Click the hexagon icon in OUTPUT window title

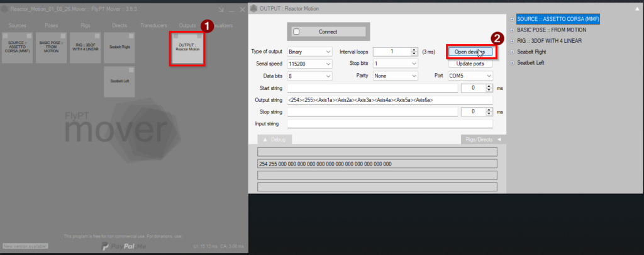(253, 8)
